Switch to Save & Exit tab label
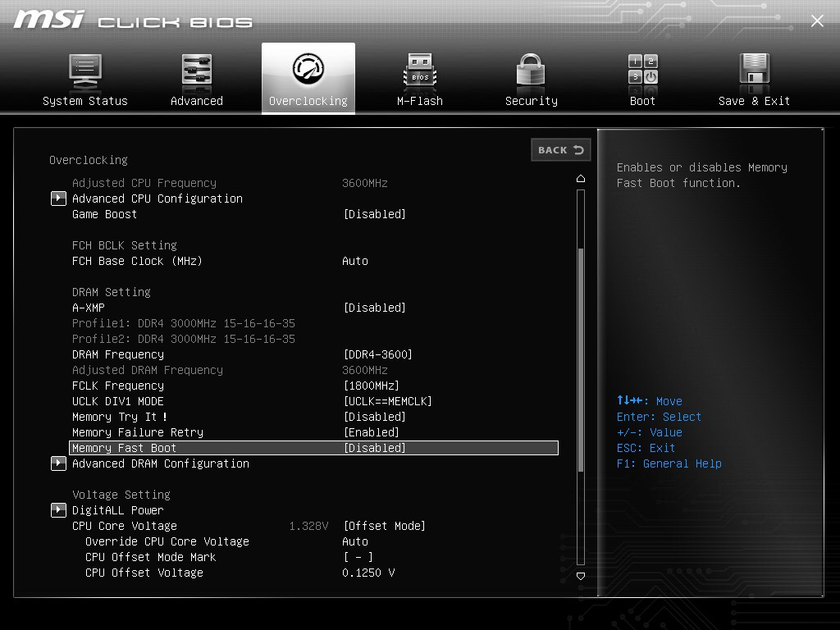The width and height of the screenshot is (840, 630). (755, 101)
